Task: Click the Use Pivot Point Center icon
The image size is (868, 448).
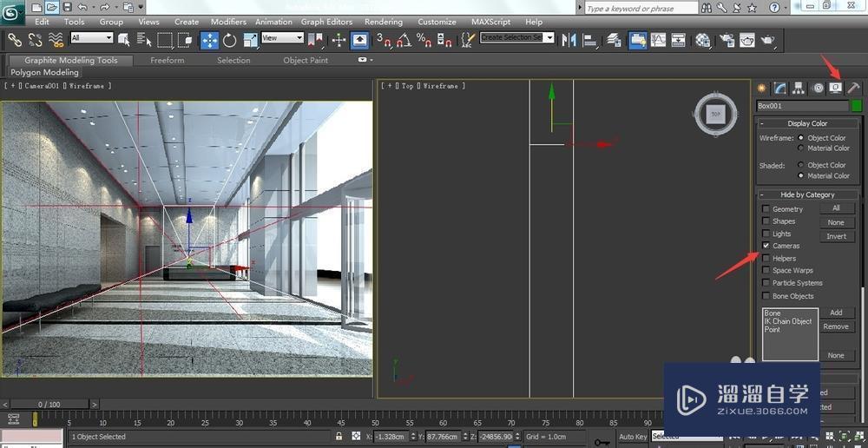Action: (x=315, y=39)
